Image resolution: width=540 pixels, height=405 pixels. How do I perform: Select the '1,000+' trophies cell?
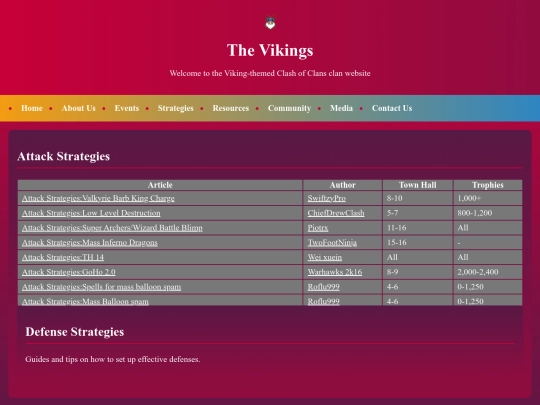(488, 198)
